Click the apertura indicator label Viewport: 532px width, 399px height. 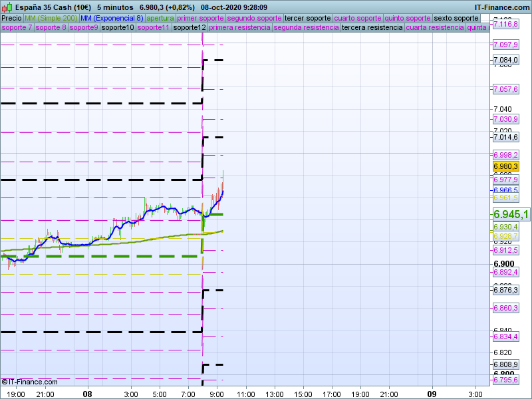point(160,18)
